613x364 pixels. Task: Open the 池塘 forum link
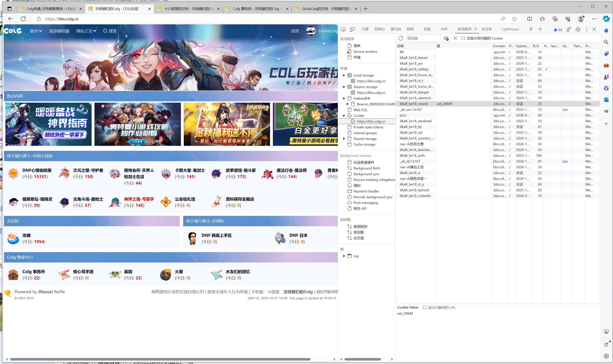pyautogui.click(x=26, y=235)
